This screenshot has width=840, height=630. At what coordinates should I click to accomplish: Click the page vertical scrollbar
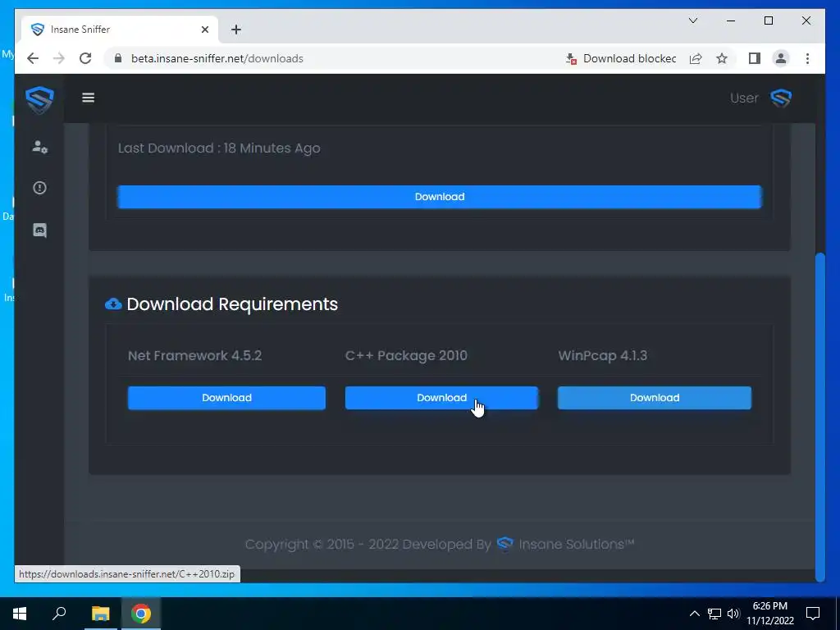click(819, 417)
